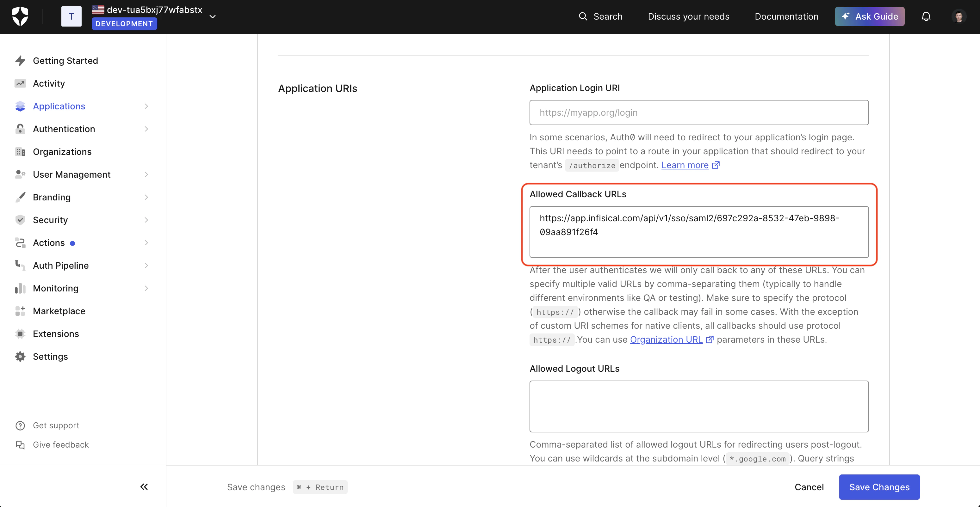Click the Settings gear icon
Image resolution: width=980 pixels, height=507 pixels.
click(x=20, y=357)
